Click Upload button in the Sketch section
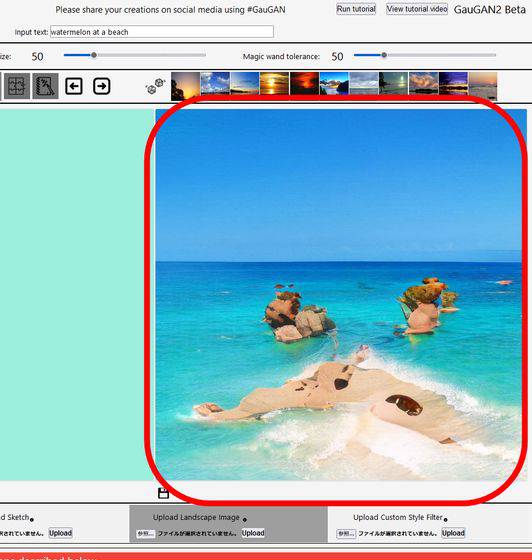Screen dimensions: 532x560 (x=60, y=533)
